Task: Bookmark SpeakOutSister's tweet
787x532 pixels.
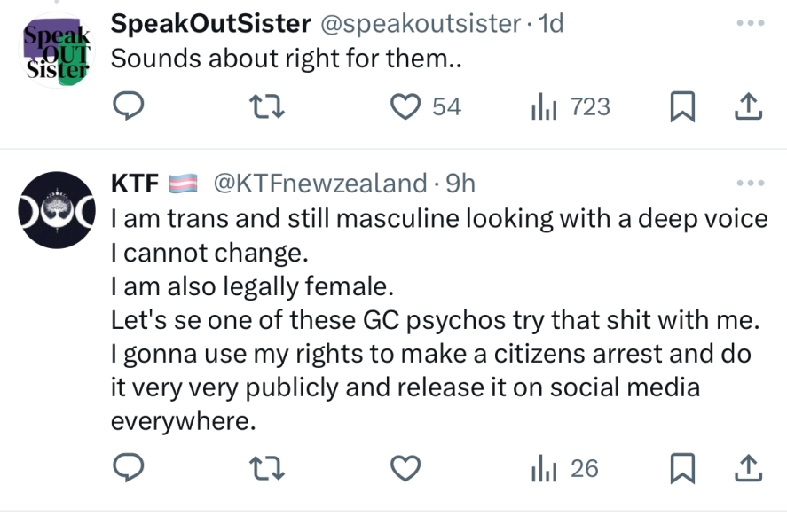Action: click(681, 106)
